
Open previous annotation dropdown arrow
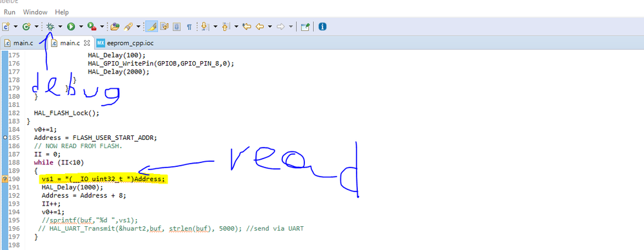tap(236, 26)
